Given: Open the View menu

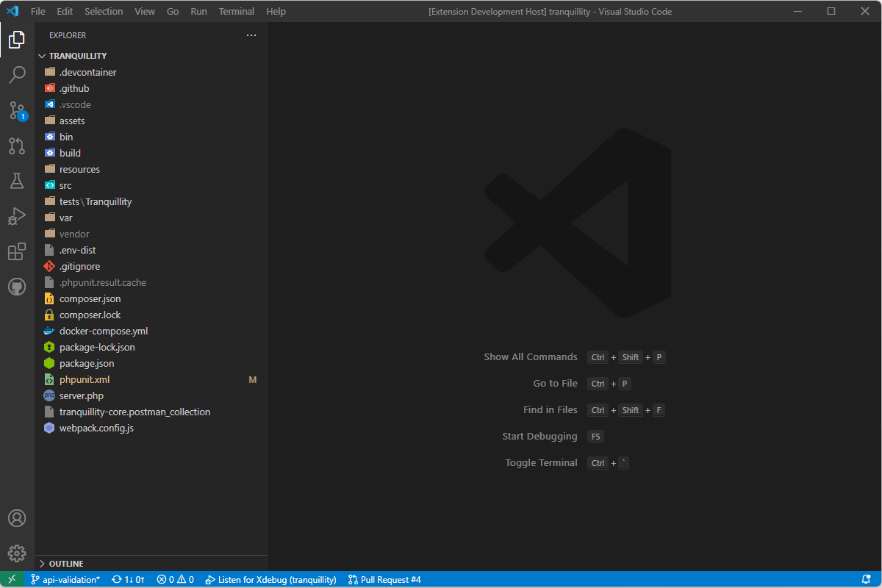Looking at the screenshot, I should (145, 11).
